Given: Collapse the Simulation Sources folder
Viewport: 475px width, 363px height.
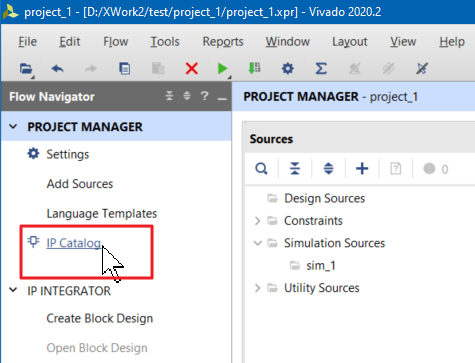Looking at the screenshot, I should pyautogui.click(x=258, y=243).
